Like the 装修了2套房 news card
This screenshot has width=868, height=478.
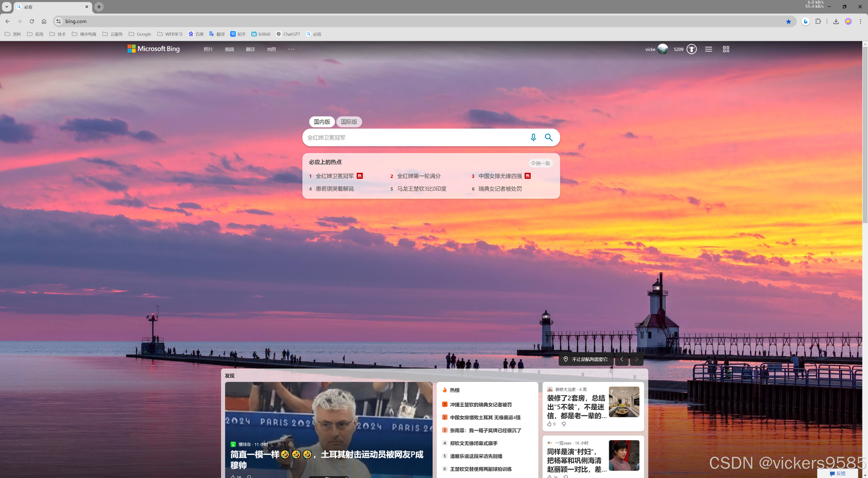pyautogui.click(x=549, y=424)
